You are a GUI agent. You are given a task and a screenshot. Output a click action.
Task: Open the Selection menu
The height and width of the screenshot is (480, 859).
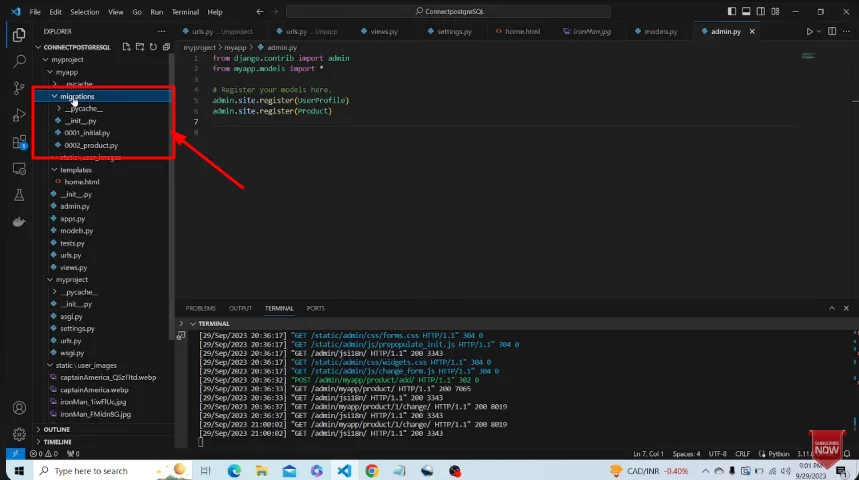[85, 12]
